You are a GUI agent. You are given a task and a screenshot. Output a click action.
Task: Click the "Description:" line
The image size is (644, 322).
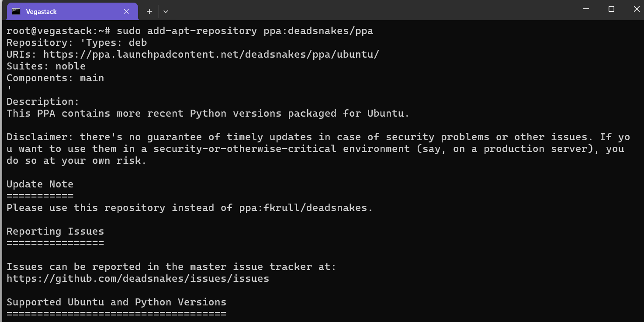(x=43, y=102)
